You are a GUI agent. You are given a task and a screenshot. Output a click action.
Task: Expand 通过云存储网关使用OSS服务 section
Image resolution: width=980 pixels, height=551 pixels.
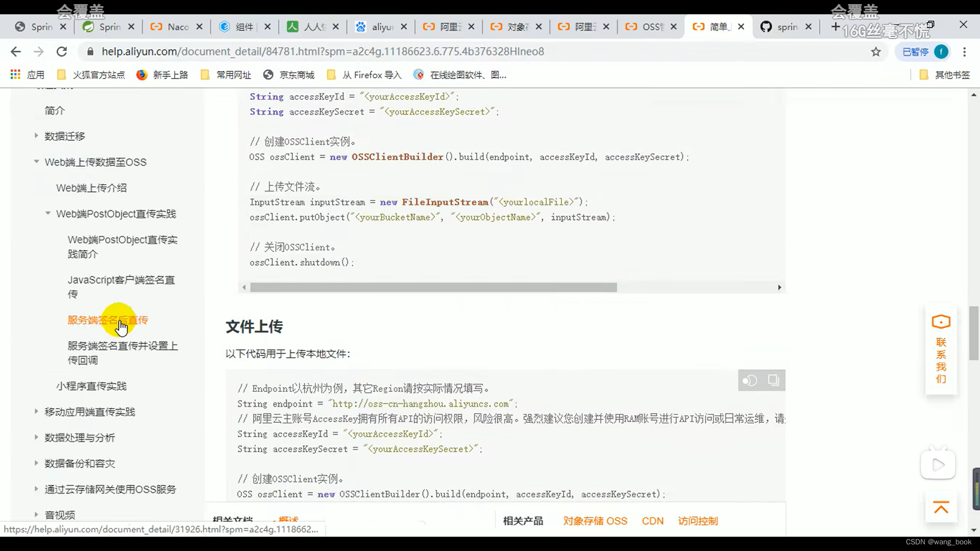point(36,489)
